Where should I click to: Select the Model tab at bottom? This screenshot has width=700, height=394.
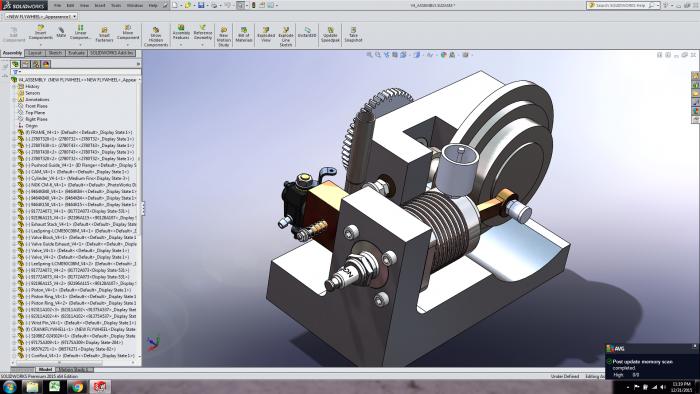(x=45, y=369)
